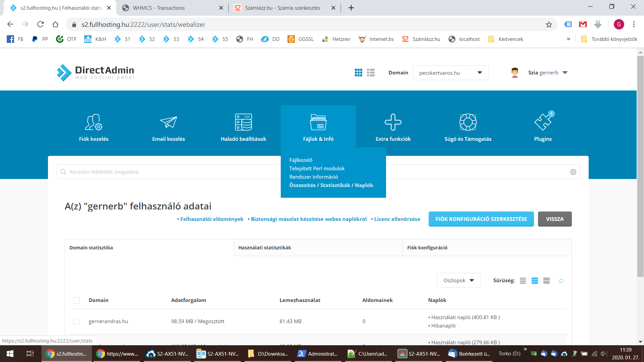Open the Hibanapló link for gernerandras.hu
Image resolution: width=644 pixels, height=362 pixels.
[x=443, y=326]
